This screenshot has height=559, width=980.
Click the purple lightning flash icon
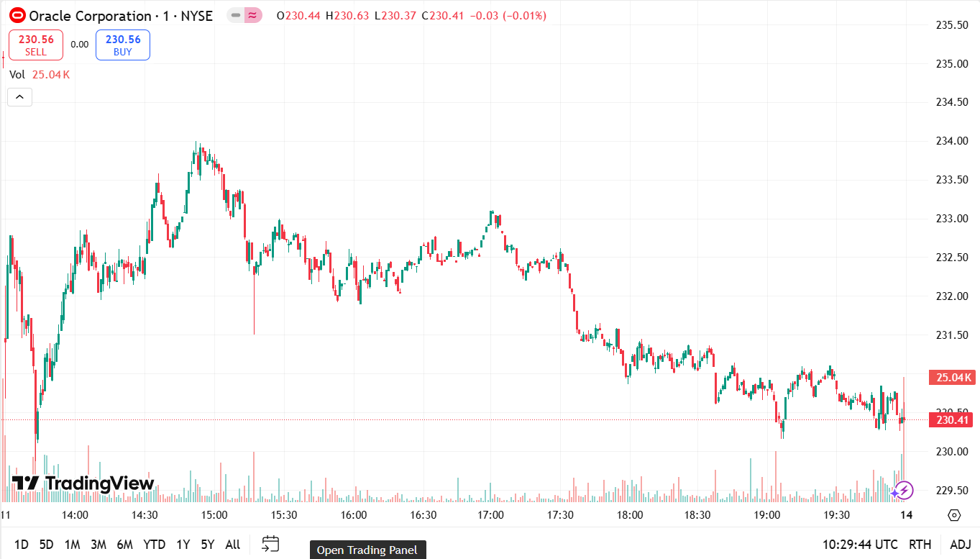(x=903, y=491)
